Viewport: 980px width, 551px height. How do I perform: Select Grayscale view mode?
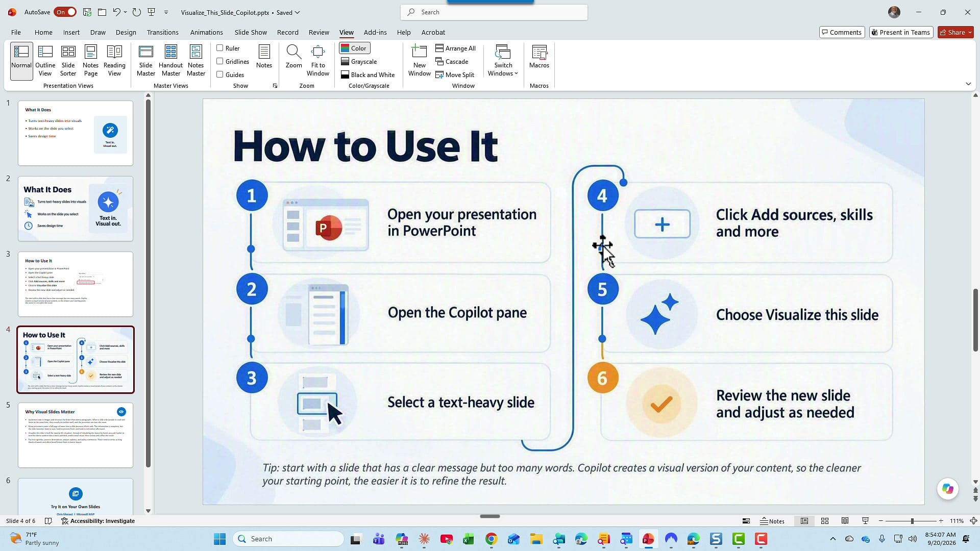click(359, 61)
